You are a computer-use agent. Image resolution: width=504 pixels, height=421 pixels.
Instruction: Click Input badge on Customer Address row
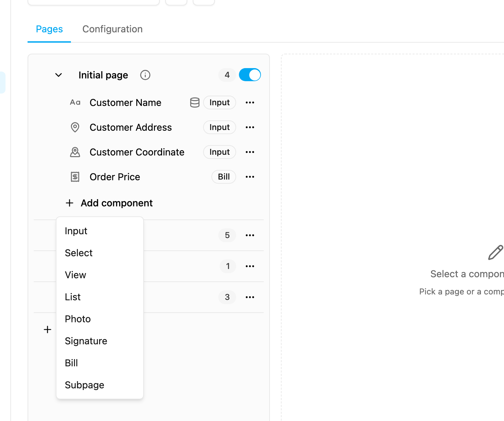(x=220, y=127)
